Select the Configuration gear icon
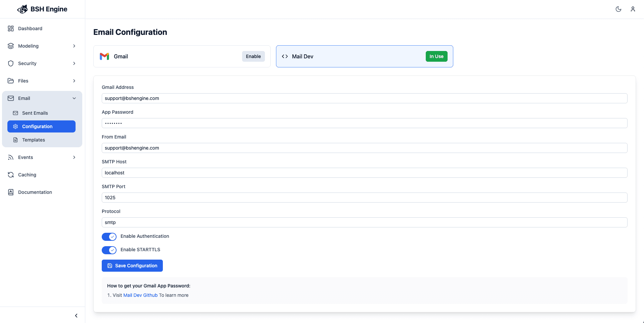This screenshot has width=644, height=323. [x=15, y=126]
